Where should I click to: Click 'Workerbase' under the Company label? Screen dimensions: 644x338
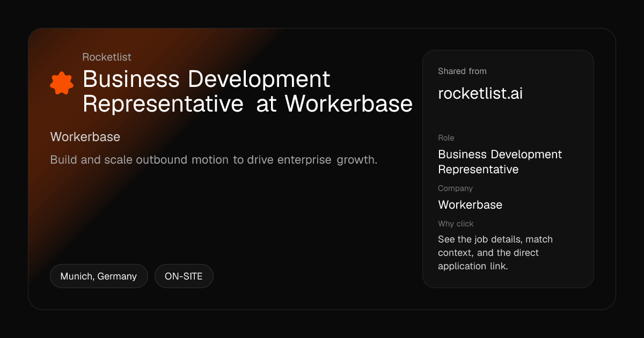470,204
